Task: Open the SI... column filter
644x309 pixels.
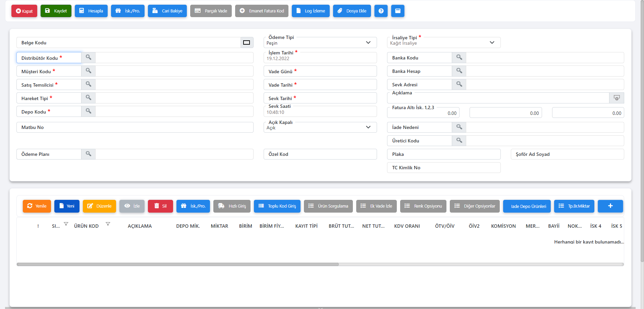Action: click(x=66, y=224)
